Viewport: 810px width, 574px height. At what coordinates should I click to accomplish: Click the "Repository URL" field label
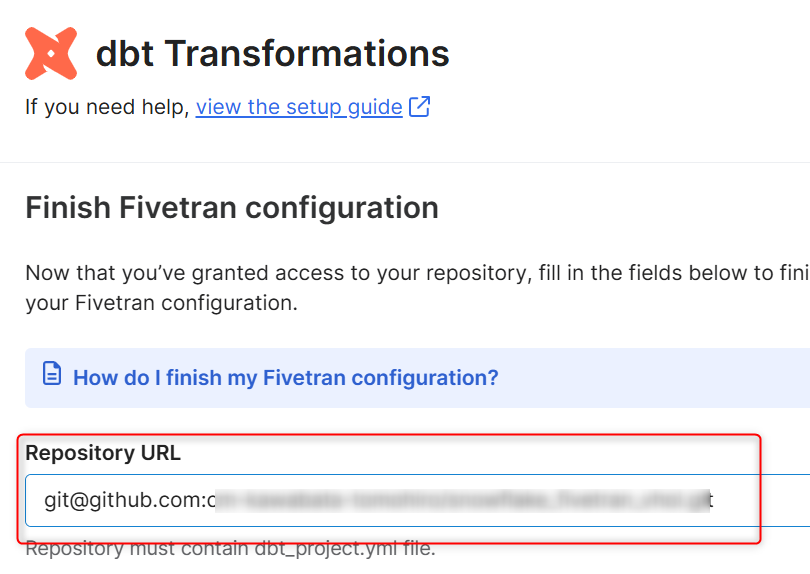103,453
